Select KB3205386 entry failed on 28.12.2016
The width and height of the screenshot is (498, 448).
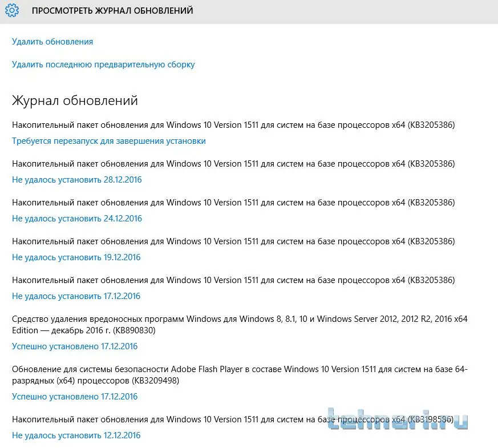click(233, 164)
